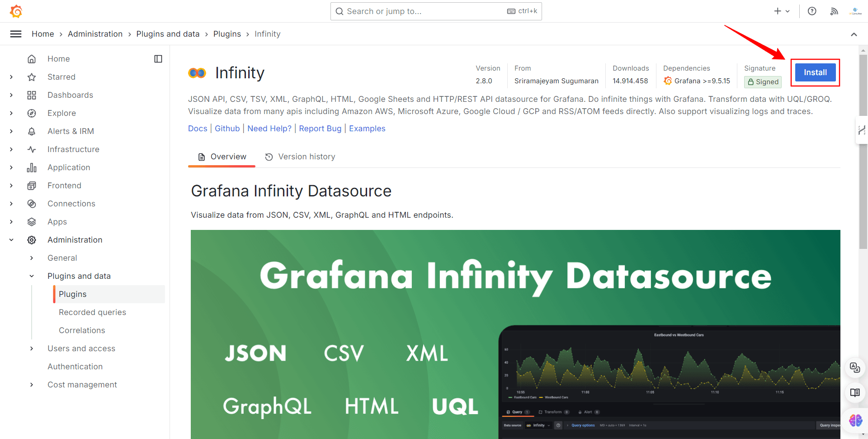This screenshot has height=439, width=868.
Task: Open the news RSS feed icon
Action: coord(834,11)
